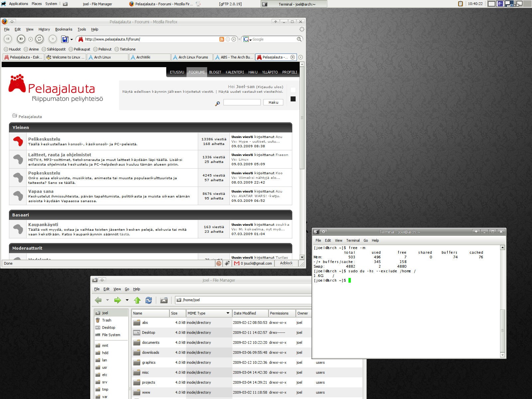Select the black color theme swatch
This screenshot has height=399, width=532.
tap(293, 99)
